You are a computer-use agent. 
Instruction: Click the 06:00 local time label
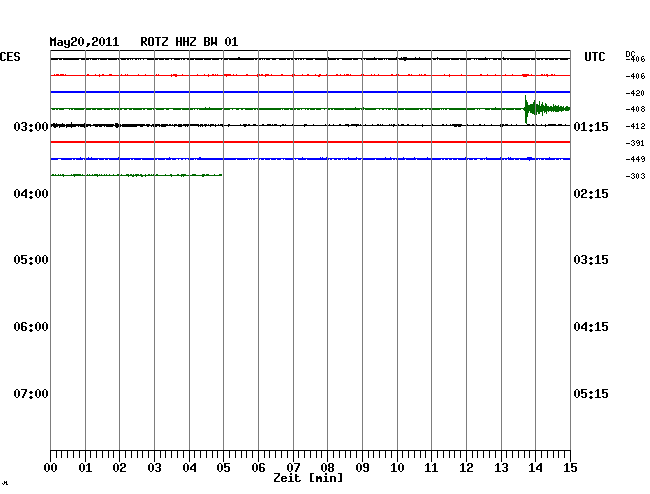point(31,327)
